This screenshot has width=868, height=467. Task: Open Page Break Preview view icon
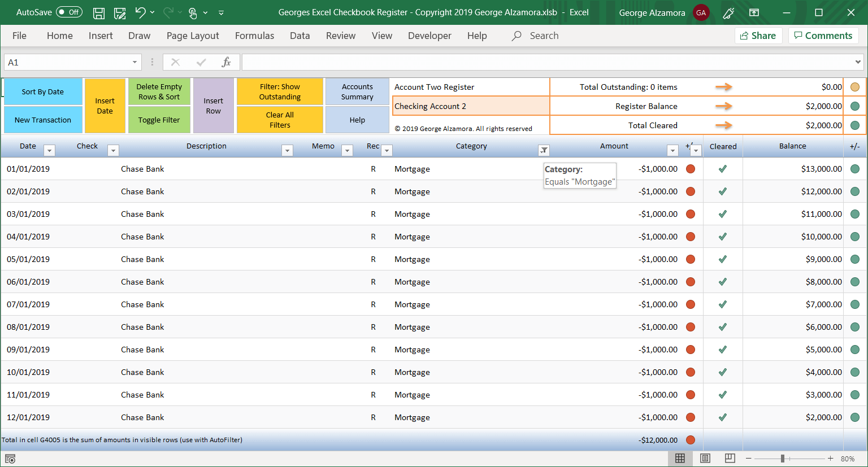tap(730, 459)
